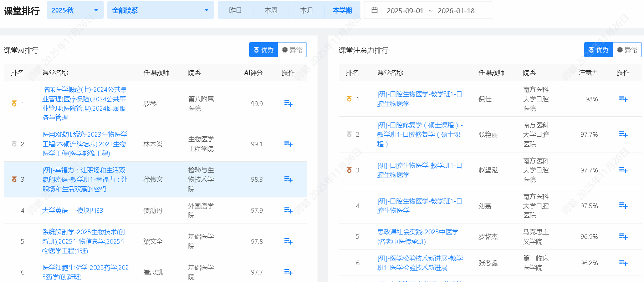Click the end date 2026-01-18 field
This screenshot has width=644, height=282.
pos(456,11)
